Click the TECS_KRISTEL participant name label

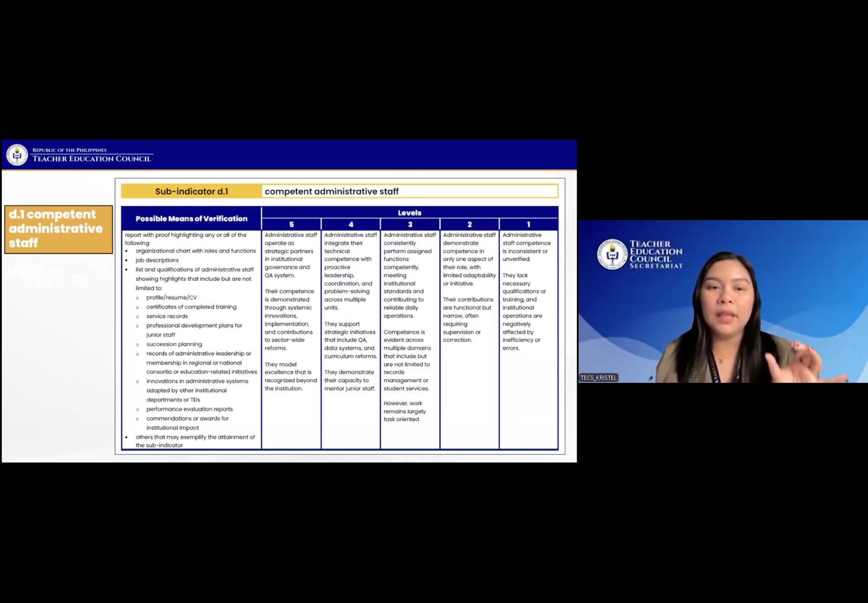point(598,378)
